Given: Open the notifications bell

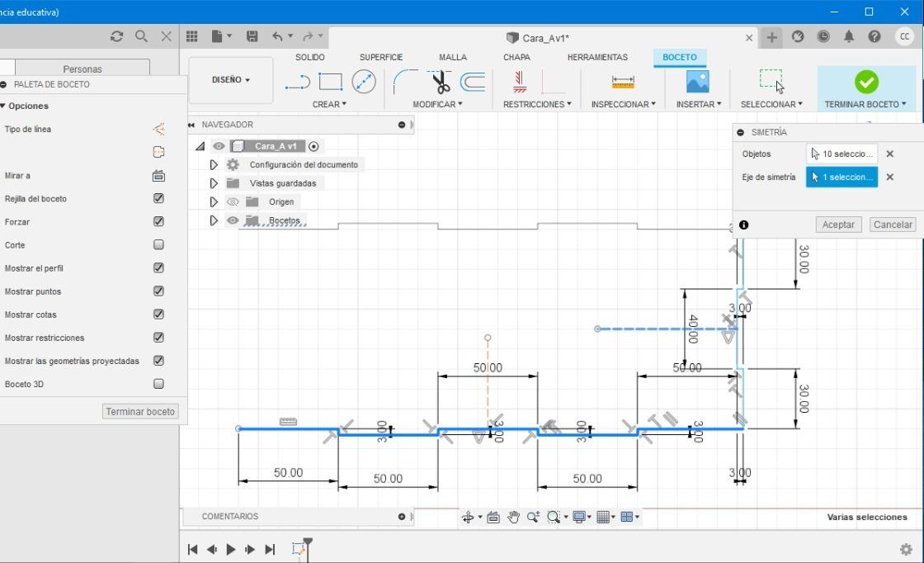Looking at the screenshot, I should [849, 36].
